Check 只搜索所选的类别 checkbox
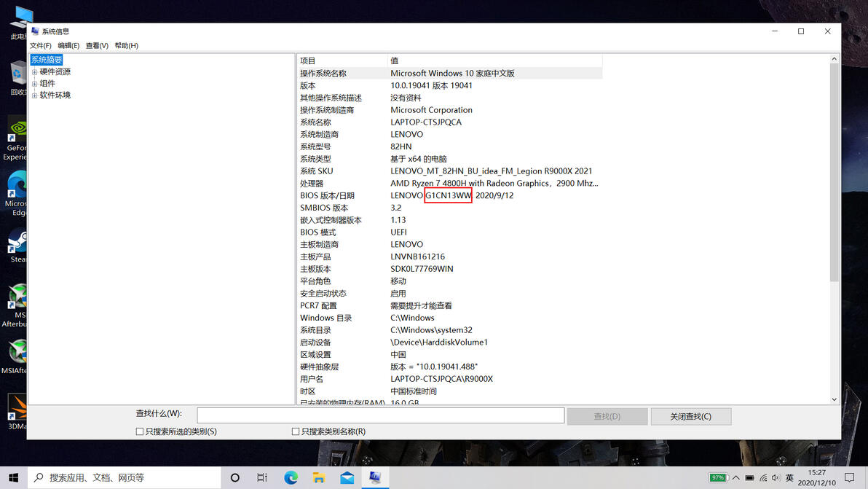The image size is (868, 489). 140,431
